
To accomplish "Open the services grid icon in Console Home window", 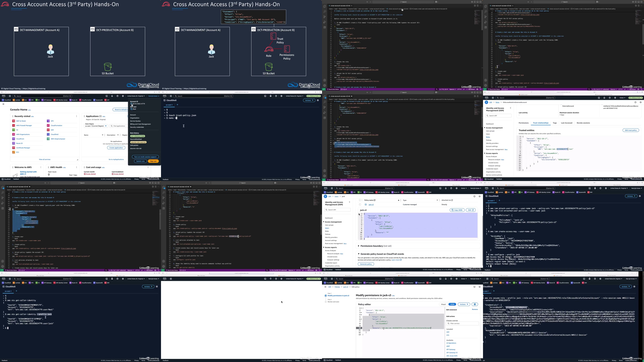I will [10, 96].
